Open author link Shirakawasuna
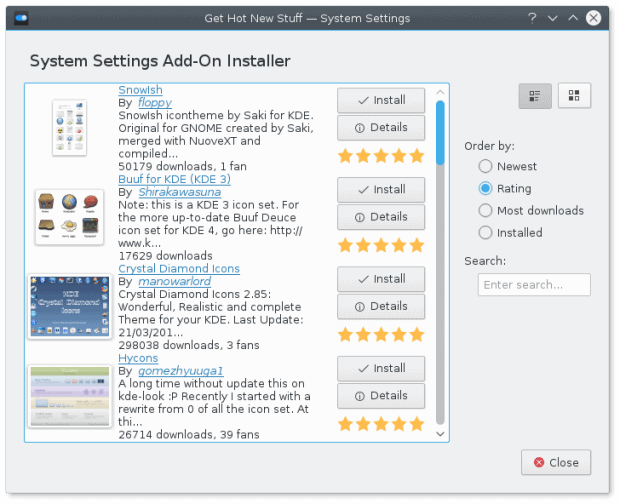 pyautogui.click(x=180, y=192)
